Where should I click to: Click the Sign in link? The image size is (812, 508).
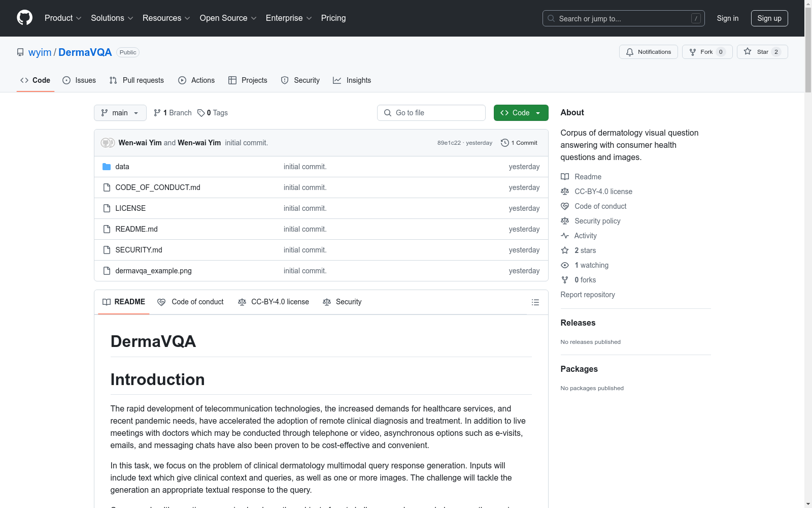point(728,18)
